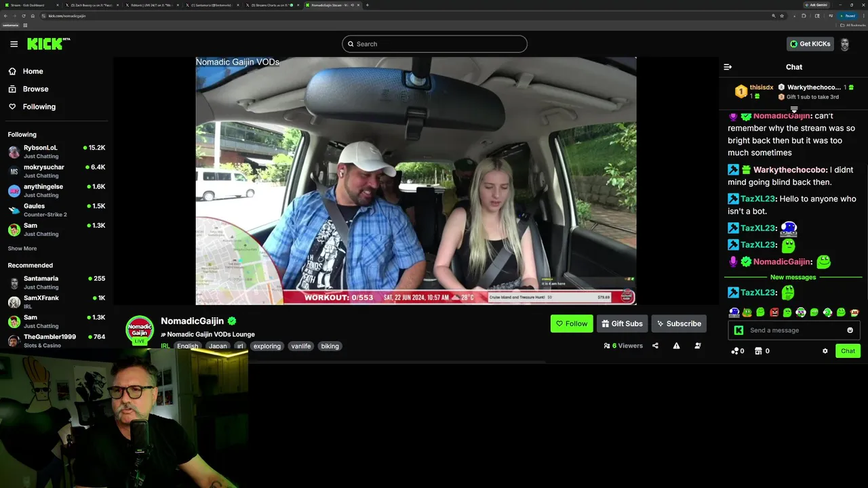
Task: Open All Bookmarks folder
Action: pyautogui.click(x=853, y=25)
